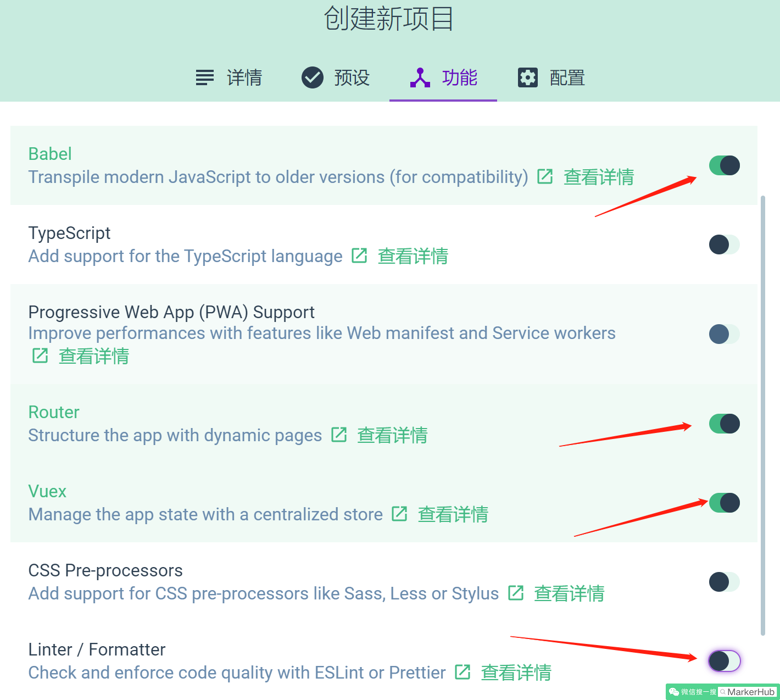Image resolution: width=780 pixels, height=700 pixels.
Task: Click 'Add support for CSS pre-processors' text
Action: click(x=264, y=593)
